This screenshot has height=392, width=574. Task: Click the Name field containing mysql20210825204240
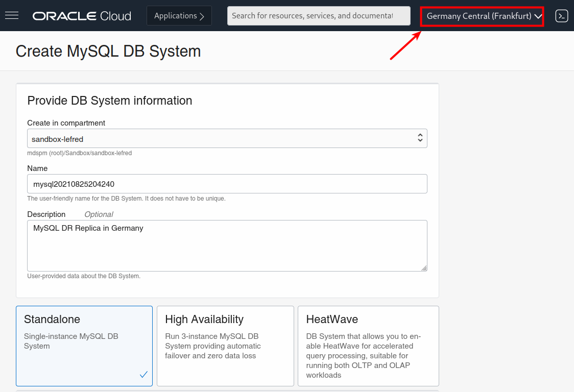(227, 184)
